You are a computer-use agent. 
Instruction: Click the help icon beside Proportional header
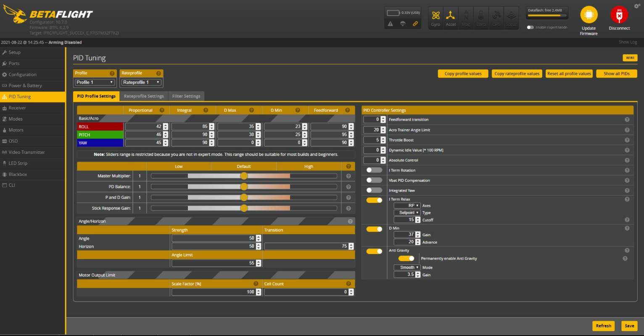point(162,110)
